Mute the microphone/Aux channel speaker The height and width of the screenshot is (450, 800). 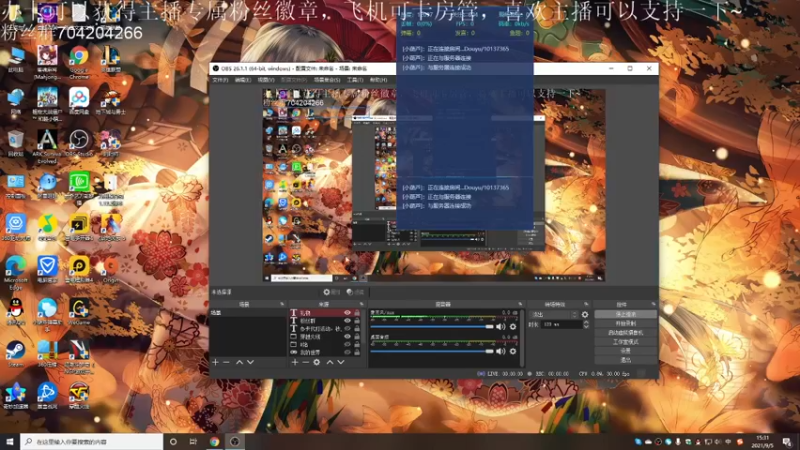coord(501,327)
